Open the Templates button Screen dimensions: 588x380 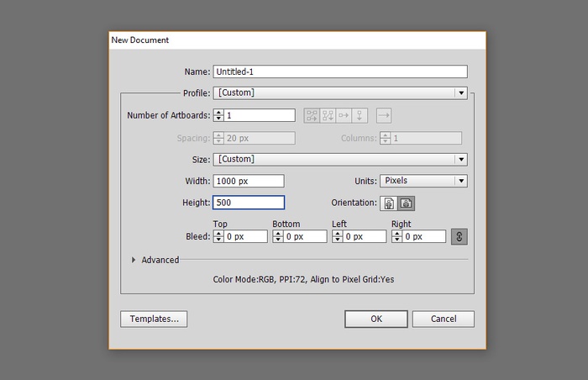(x=154, y=319)
